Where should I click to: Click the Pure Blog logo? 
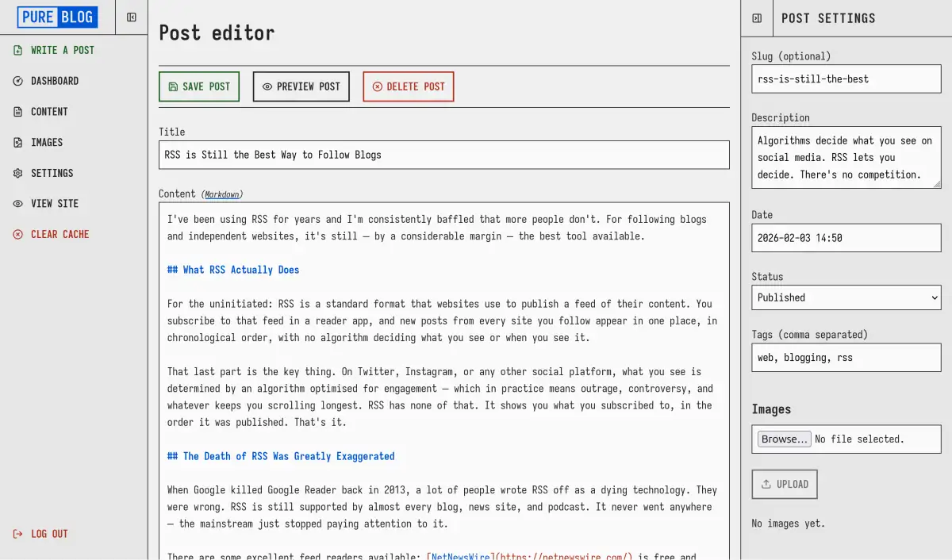click(x=57, y=17)
